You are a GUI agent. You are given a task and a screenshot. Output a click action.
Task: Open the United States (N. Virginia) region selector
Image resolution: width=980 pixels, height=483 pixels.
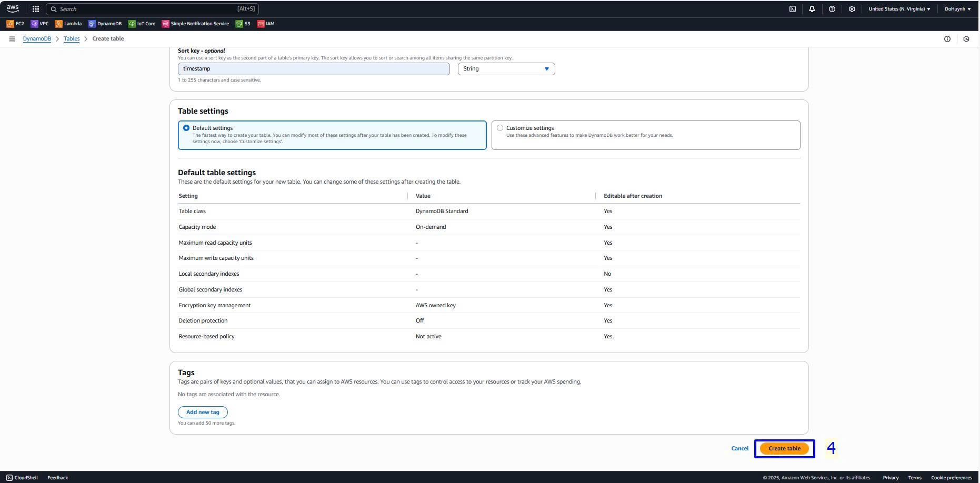(x=899, y=9)
